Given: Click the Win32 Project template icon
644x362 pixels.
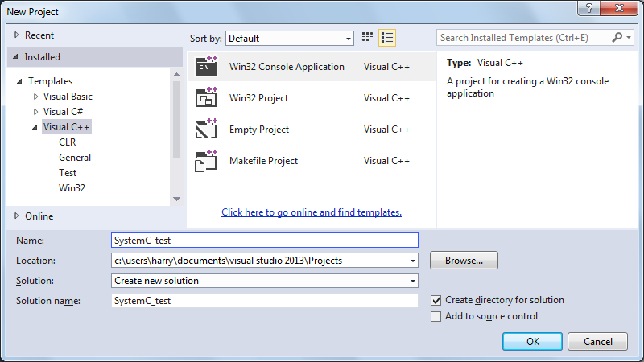Looking at the screenshot, I should click(x=207, y=98).
